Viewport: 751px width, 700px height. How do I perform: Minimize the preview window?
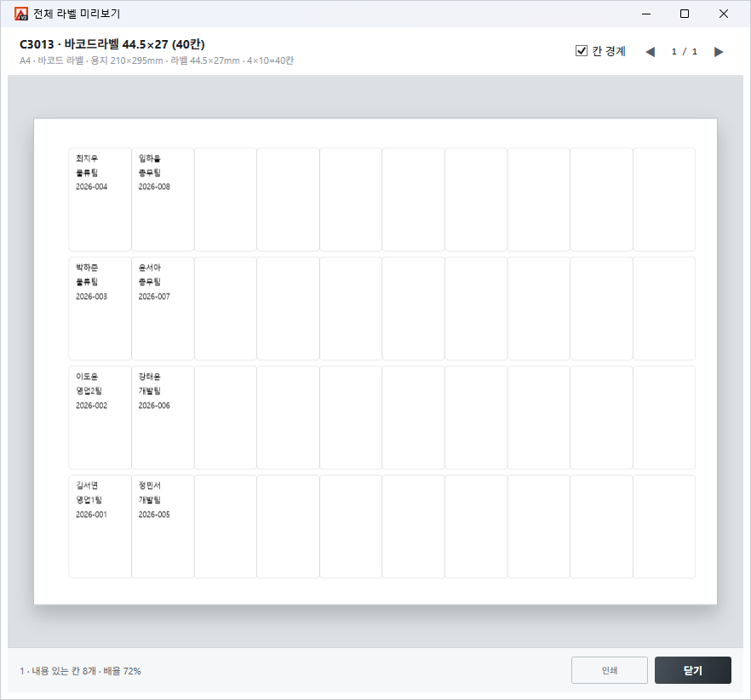(x=646, y=14)
